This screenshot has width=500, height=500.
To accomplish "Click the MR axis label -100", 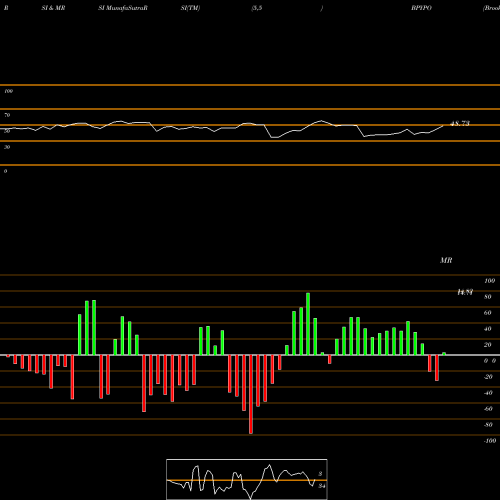I will [490, 441].
